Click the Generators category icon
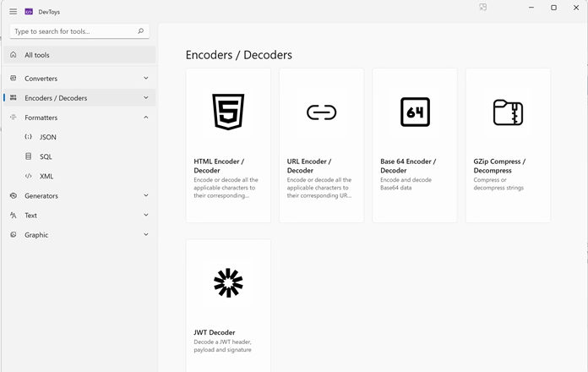 [14, 195]
